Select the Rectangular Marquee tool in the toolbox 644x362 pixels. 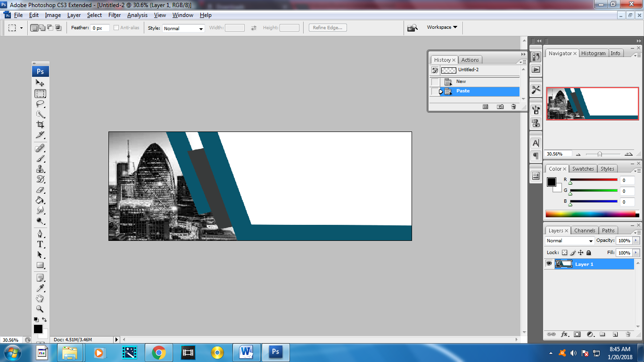(40, 94)
